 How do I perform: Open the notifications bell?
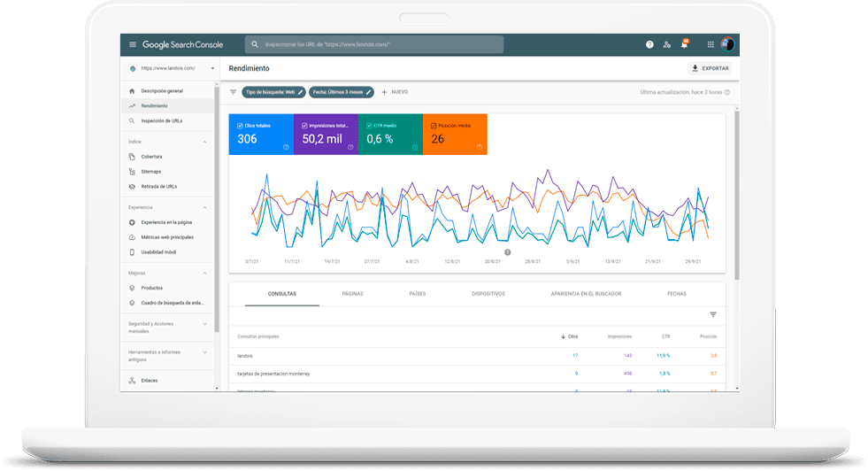(685, 43)
